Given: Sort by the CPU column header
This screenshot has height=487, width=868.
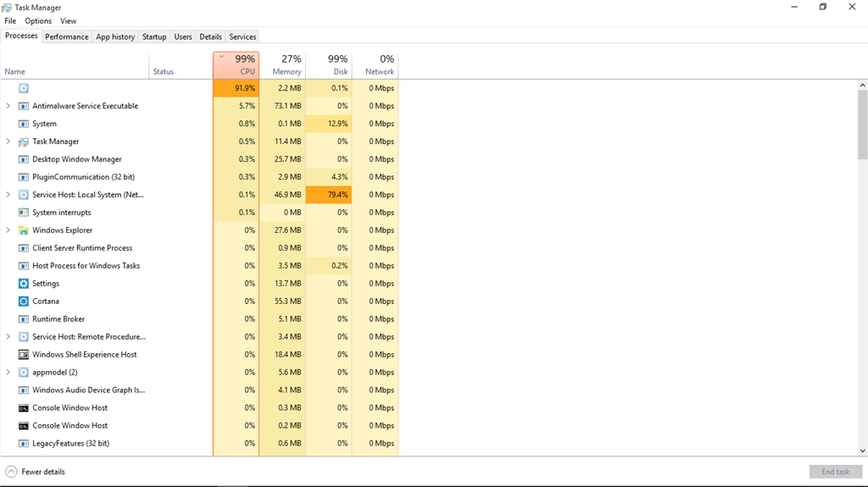Looking at the screenshot, I should (x=236, y=64).
